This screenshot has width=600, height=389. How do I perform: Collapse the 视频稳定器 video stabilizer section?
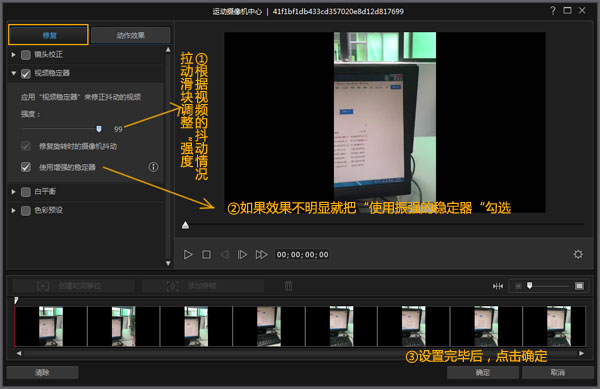(13, 73)
